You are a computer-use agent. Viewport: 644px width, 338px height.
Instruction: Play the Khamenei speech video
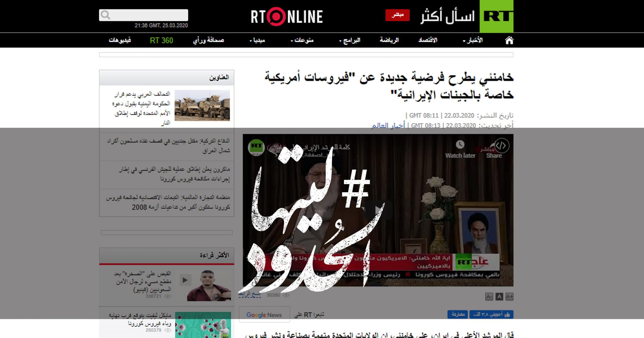click(x=378, y=210)
